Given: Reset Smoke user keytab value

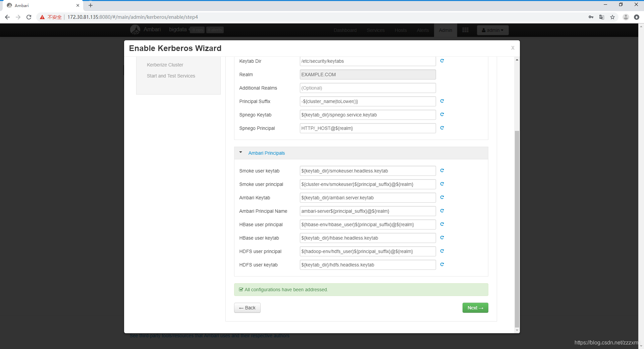Looking at the screenshot, I should [x=442, y=170].
